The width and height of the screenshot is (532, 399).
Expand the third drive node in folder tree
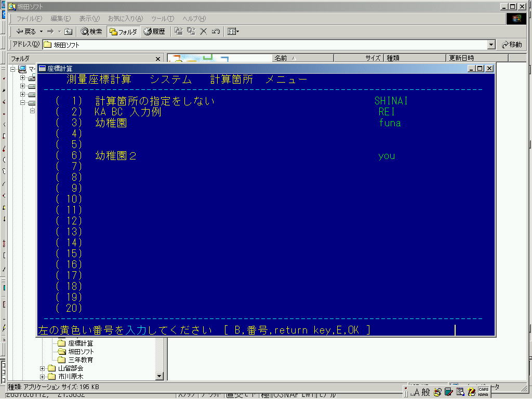pos(22,94)
